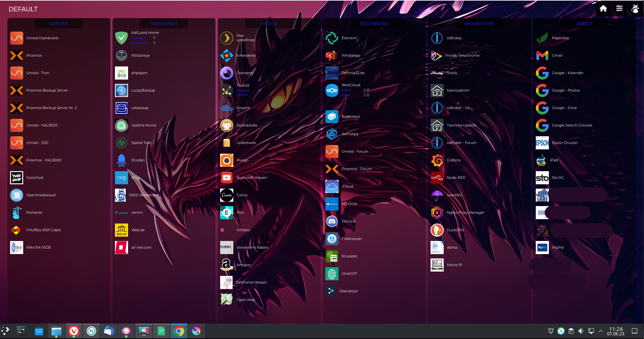The height and width of the screenshot is (339, 644).
Task: Click the taskbar clock showing 11:24
Action: point(615,331)
